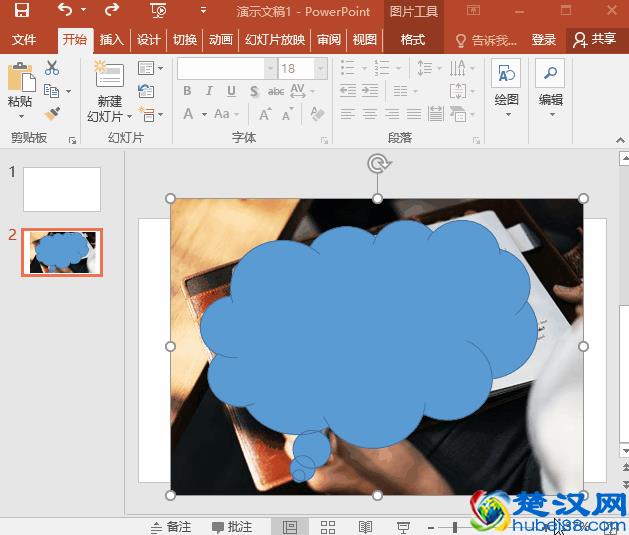Screen dimensions: 629x535
Task: Increase list indent level
Action: point(370,91)
